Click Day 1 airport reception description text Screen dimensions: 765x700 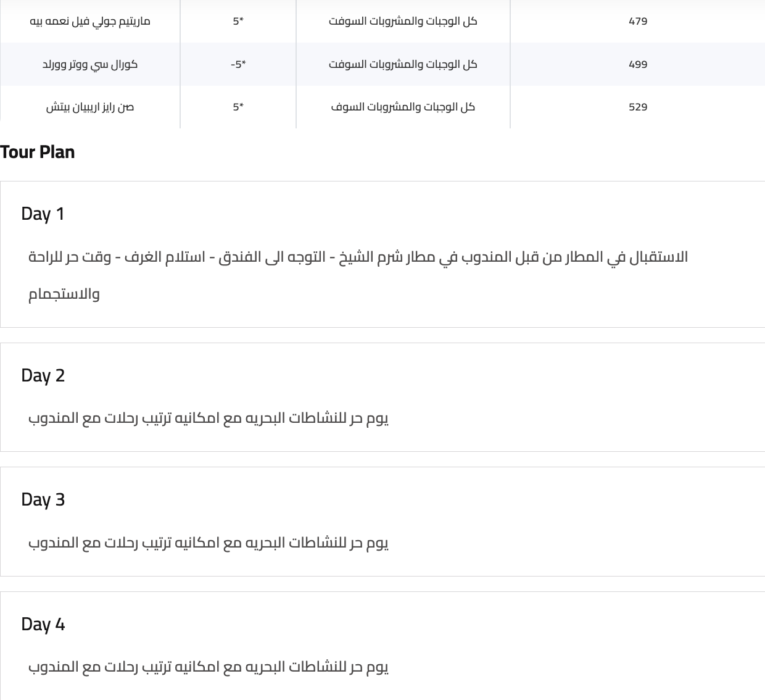(358, 275)
